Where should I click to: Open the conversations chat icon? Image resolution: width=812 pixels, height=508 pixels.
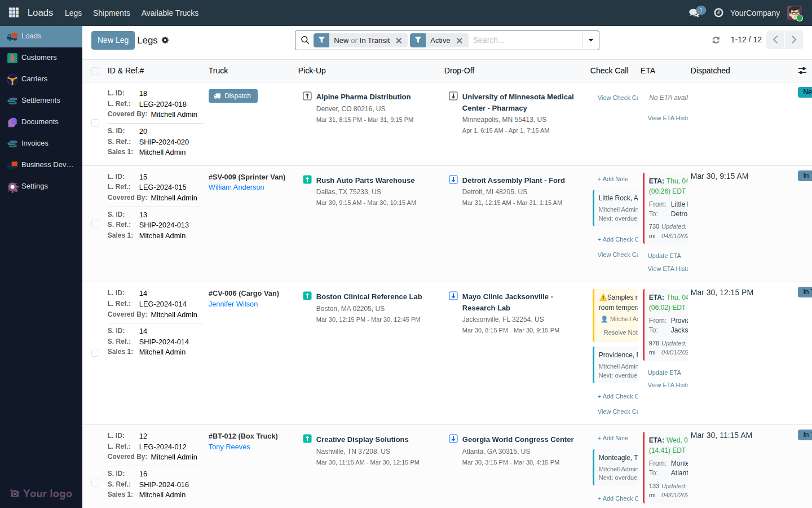click(694, 12)
